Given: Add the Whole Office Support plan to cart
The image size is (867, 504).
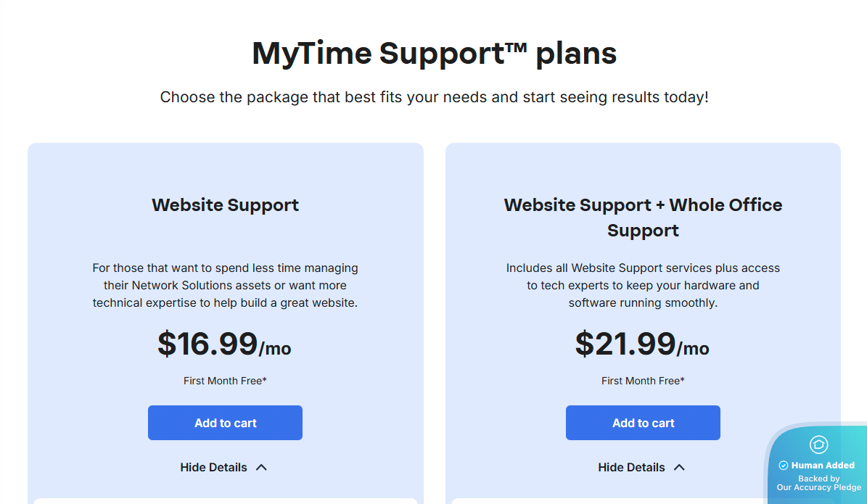Looking at the screenshot, I should (643, 423).
